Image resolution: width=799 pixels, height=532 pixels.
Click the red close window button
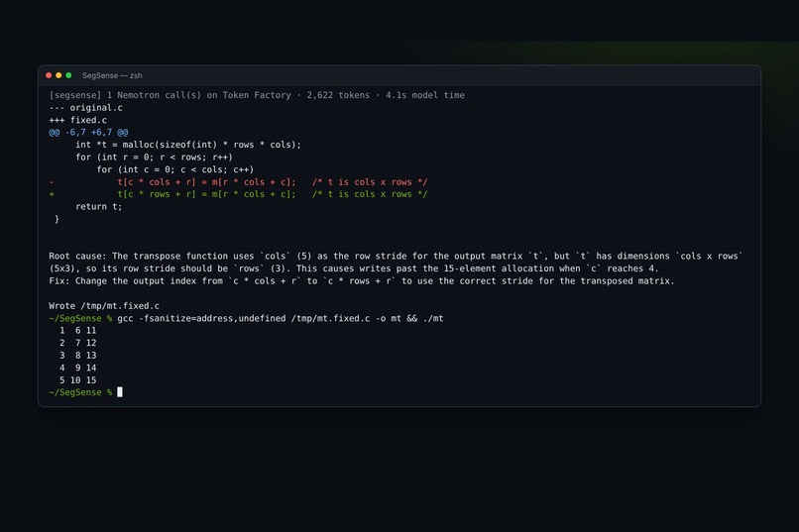(x=49, y=75)
